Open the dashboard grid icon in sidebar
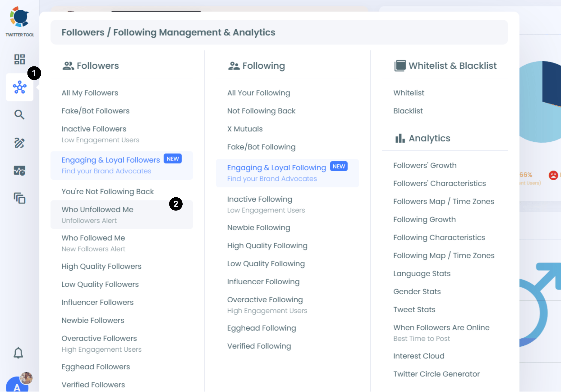This screenshot has width=561, height=392. click(x=20, y=59)
